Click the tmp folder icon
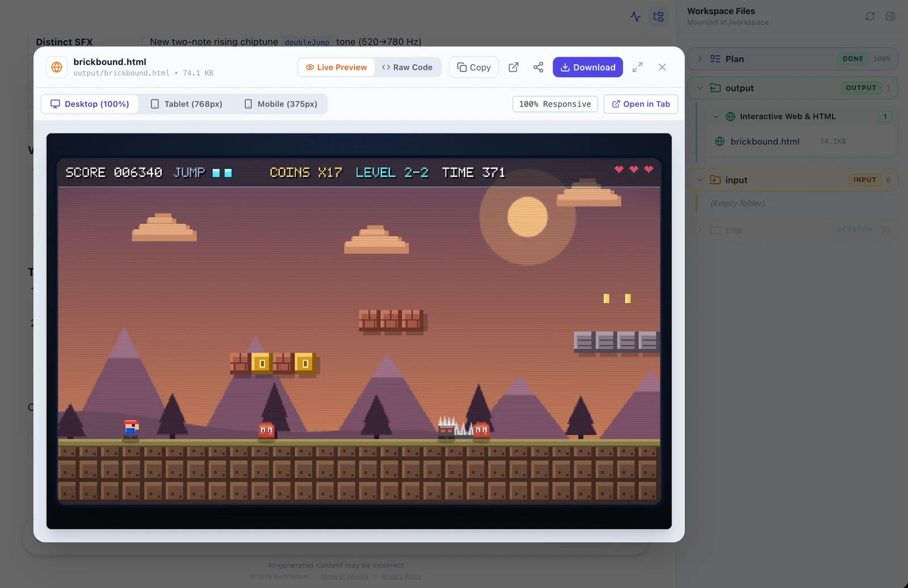908x588 pixels. 715,230
